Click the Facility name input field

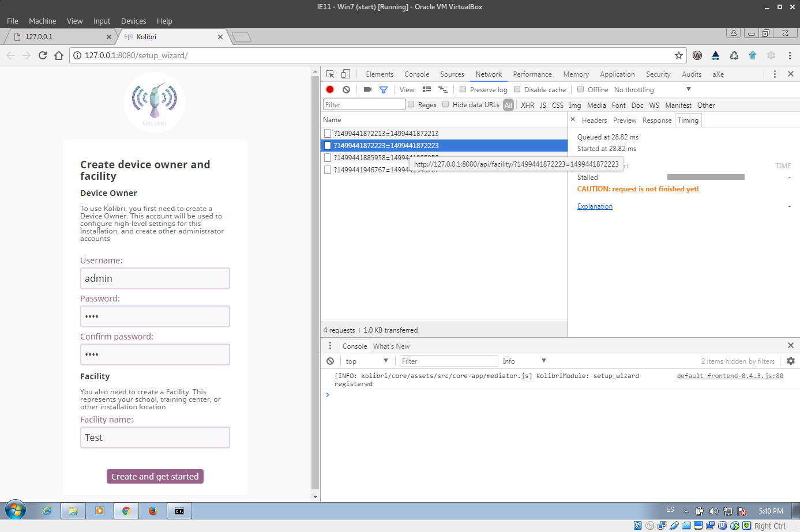pyautogui.click(x=155, y=437)
